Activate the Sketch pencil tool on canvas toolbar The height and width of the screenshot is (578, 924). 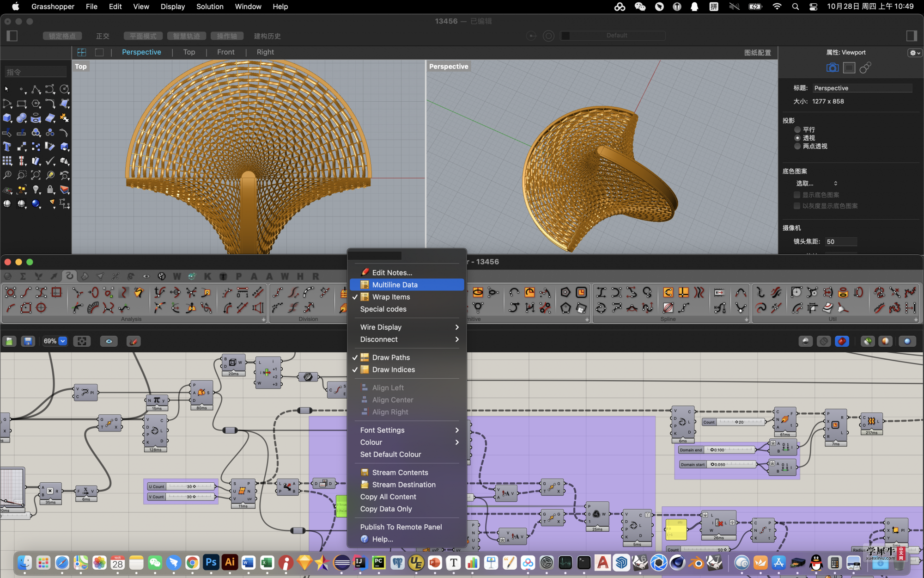(x=134, y=341)
